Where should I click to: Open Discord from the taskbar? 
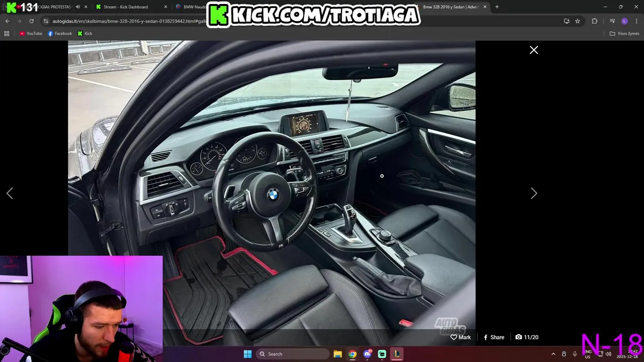tap(367, 354)
